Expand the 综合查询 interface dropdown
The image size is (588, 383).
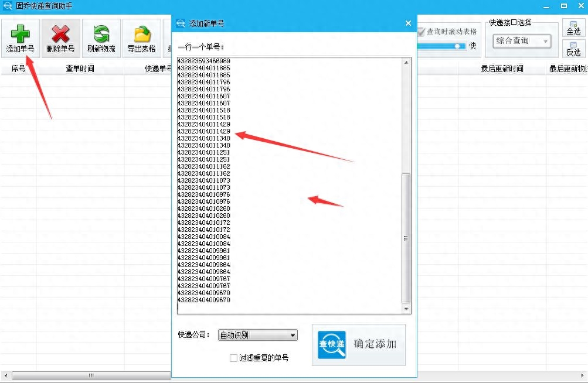[x=521, y=41]
